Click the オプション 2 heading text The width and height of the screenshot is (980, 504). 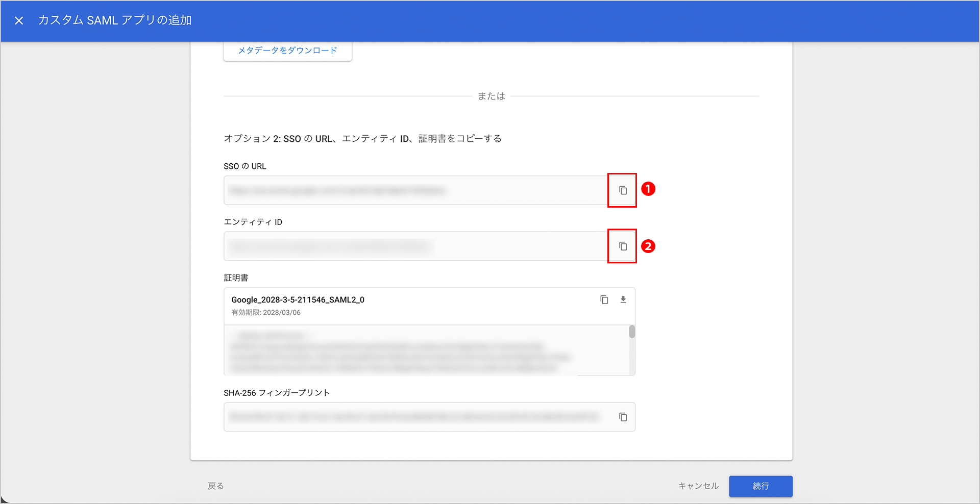pyautogui.click(x=362, y=139)
